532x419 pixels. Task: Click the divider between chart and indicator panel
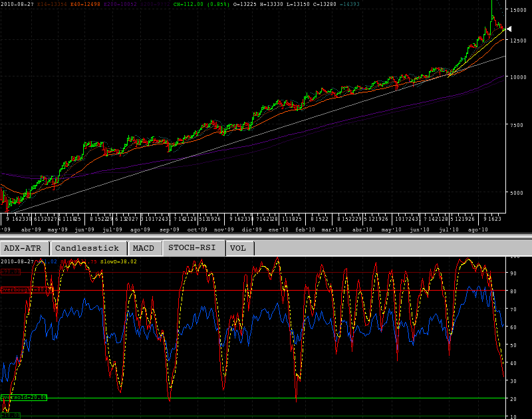click(266, 235)
